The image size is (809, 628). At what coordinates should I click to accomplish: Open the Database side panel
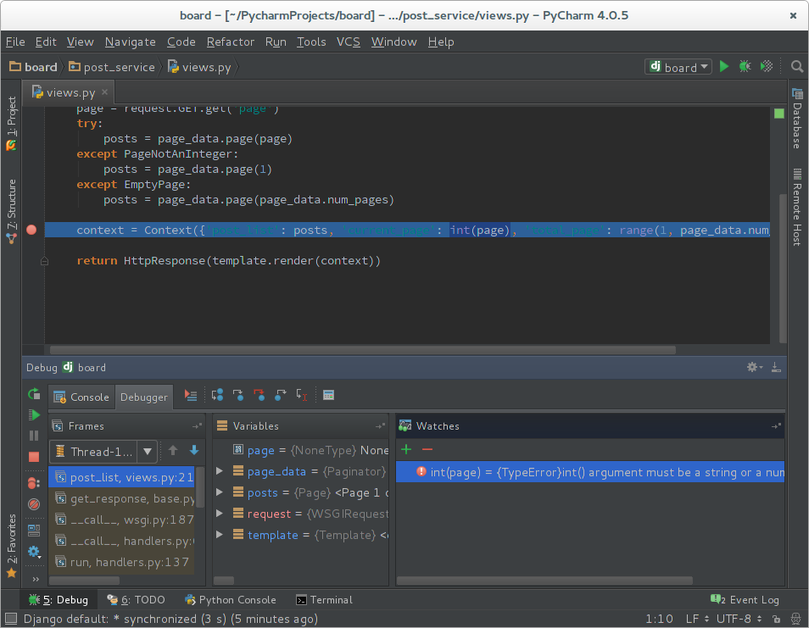798,118
